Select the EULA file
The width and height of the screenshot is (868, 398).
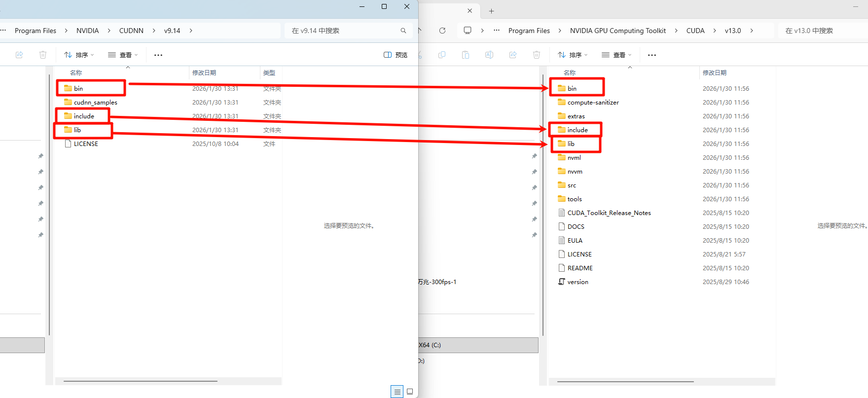point(575,240)
